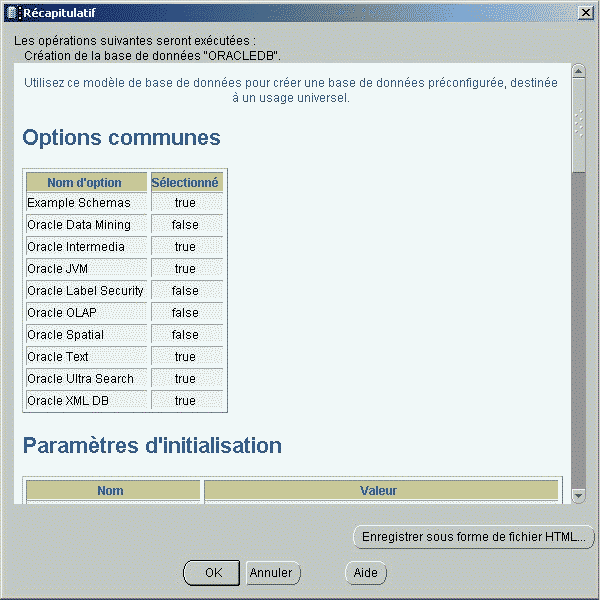
Task: Click Enregistrer sous forme de fichier HTML
Action: tap(474, 537)
